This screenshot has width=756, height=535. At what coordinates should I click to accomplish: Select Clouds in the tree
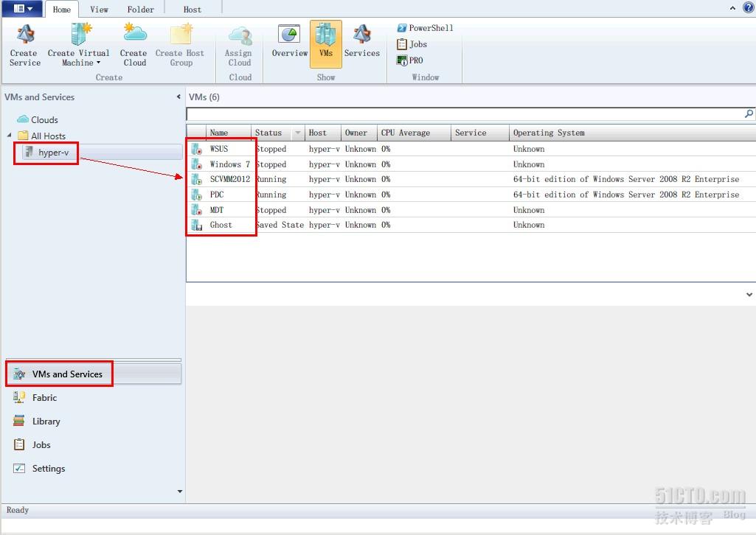pyautogui.click(x=38, y=119)
